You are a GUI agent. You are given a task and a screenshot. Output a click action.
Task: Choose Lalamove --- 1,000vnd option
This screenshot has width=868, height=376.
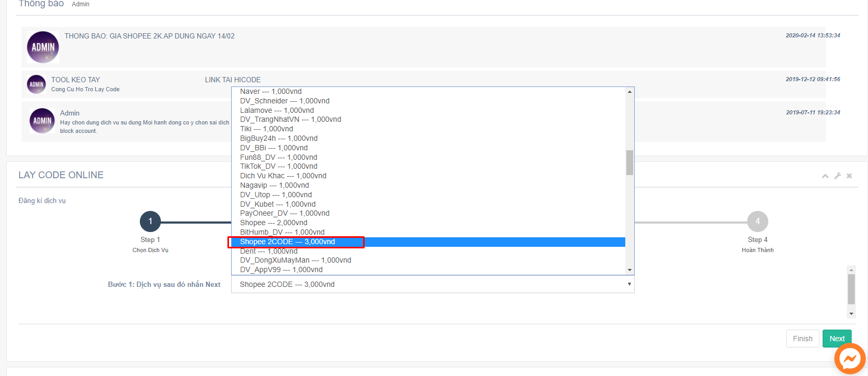click(428, 110)
